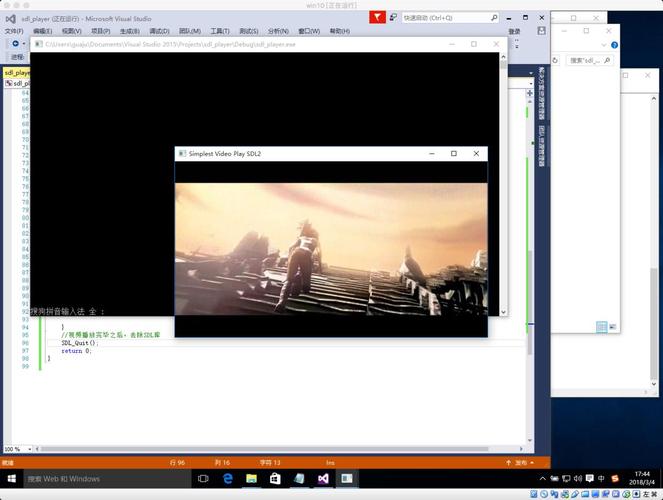Toggle the 中 input language indicator
663x500 pixels.
pyautogui.click(x=601, y=478)
